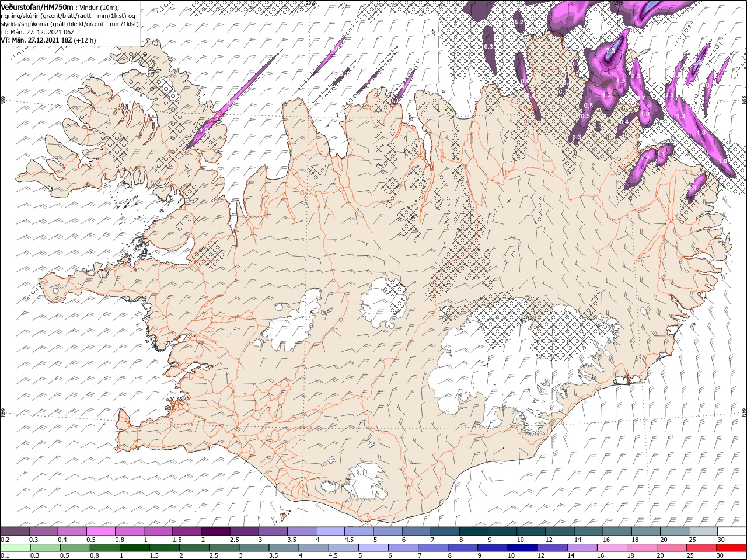This screenshot has height=560, width=747.
Task: Click the '1.8' precipitation value on the map
Action: point(701,132)
